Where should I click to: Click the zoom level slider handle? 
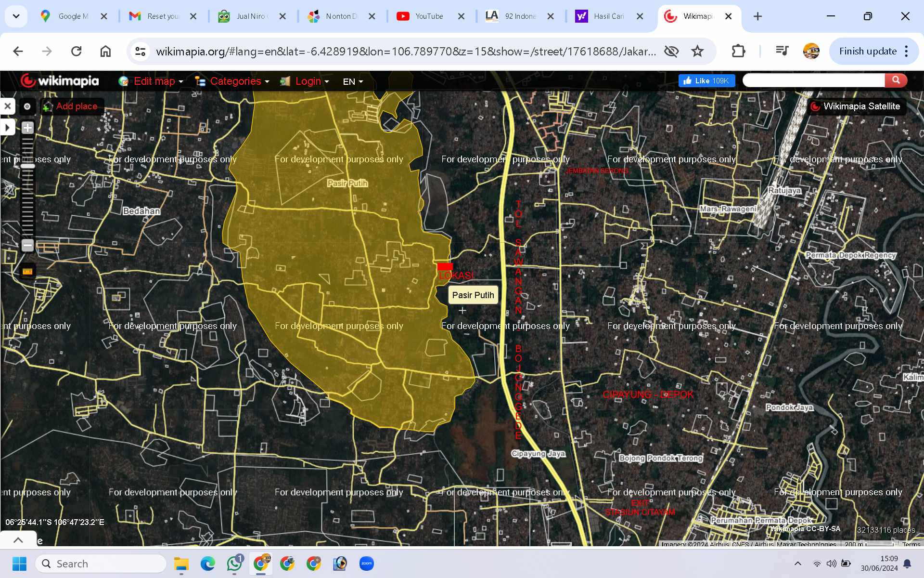point(27,166)
